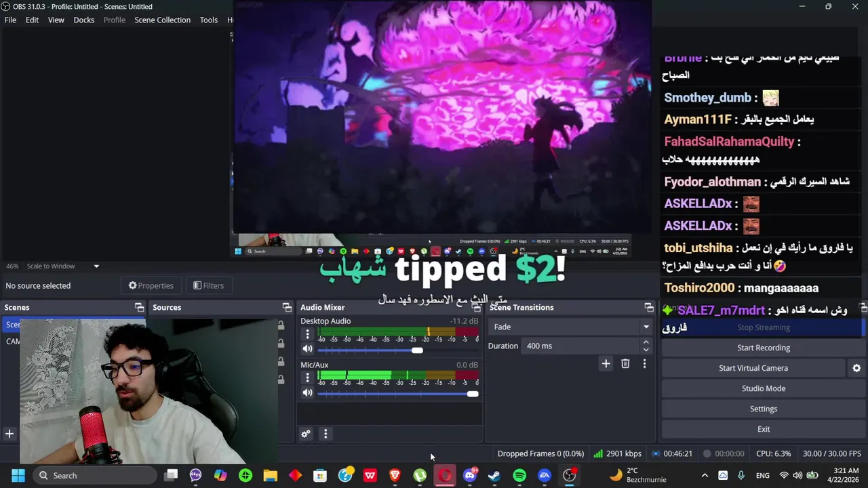Screen dimensions: 868x488
Task: Open EA app from the taskbar
Action: [x=545, y=475]
